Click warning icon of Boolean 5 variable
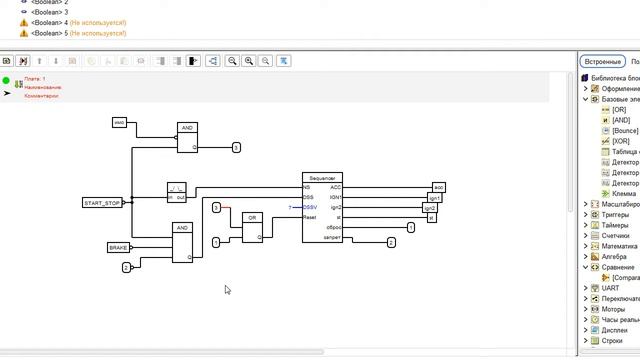Screen dimensions: 640x360 pyautogui.click(x=24, y=33)
